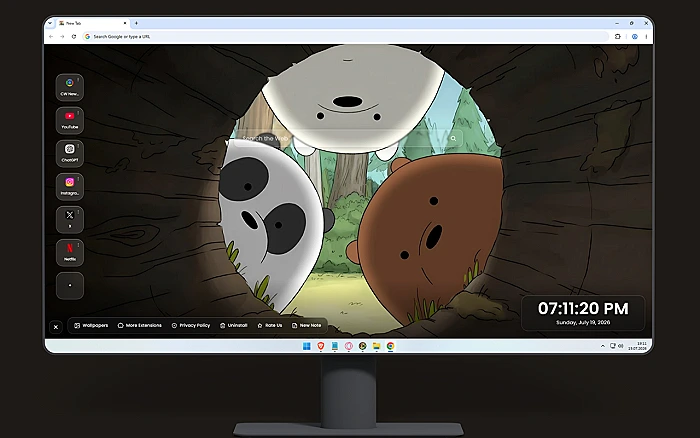Go back using the browser back arrow

click(x=51, y=37)
